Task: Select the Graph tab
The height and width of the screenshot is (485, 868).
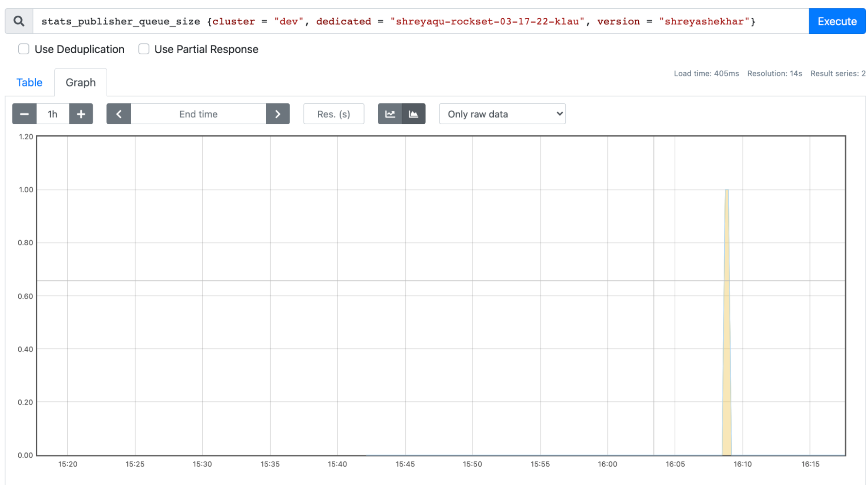Action: pos(80,83)
